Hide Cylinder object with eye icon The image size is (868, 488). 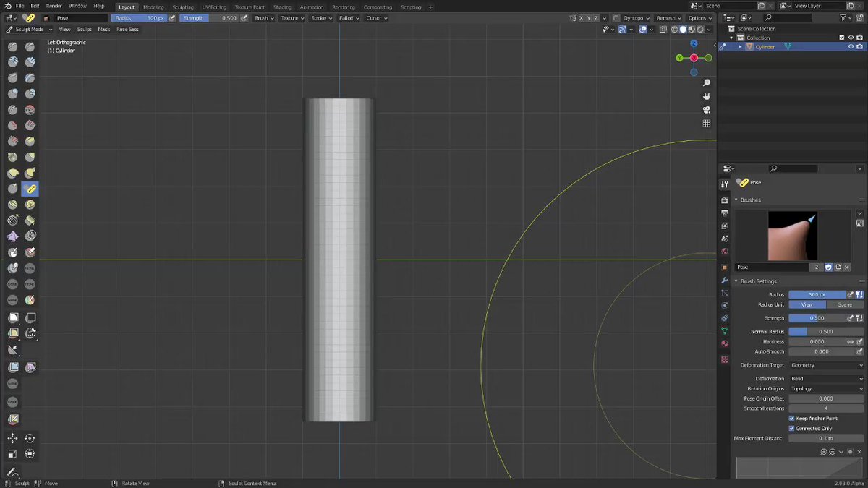pyautogui.click(x=851, y=47)
